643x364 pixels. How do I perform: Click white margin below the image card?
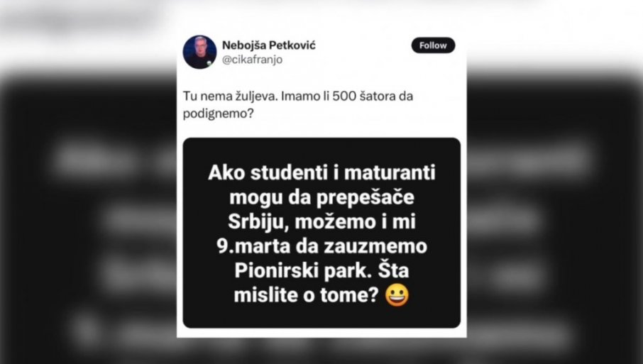tap(321, 333)
